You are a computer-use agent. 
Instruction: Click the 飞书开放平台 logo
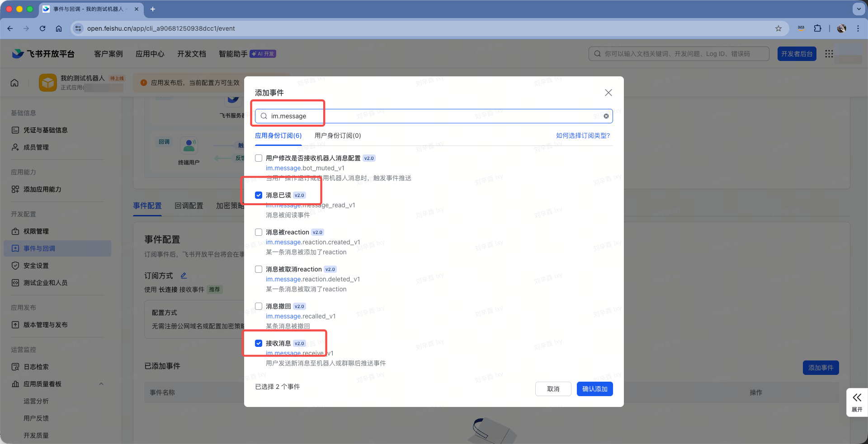click(43, 54)
